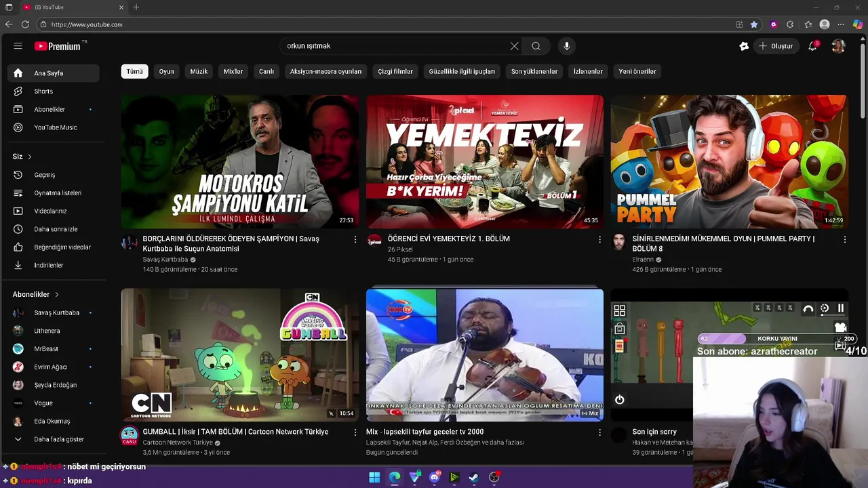The image size is (868, 488).
Task: Start voice search with microphone icon
Action: [x=567, y=46]
